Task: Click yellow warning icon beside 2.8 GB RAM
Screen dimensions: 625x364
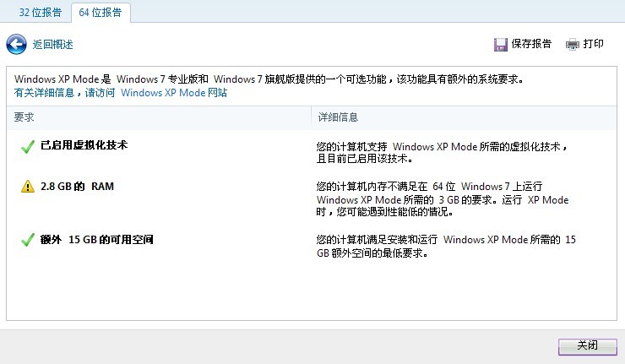Action: click(27, 187)
